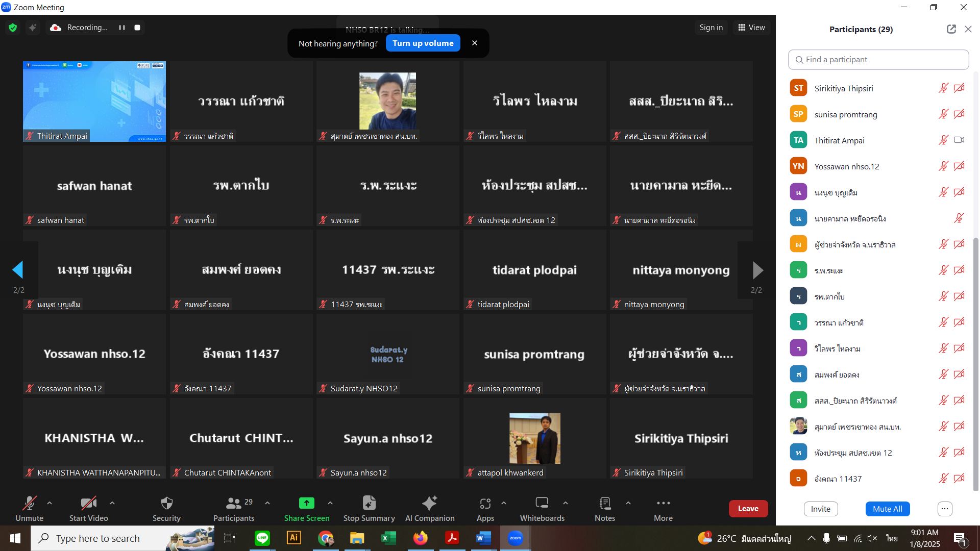Toggle mic icon for อังคณา 11437 in list
This screenshot has width=980, height=551.
click(x=943, y=479)
